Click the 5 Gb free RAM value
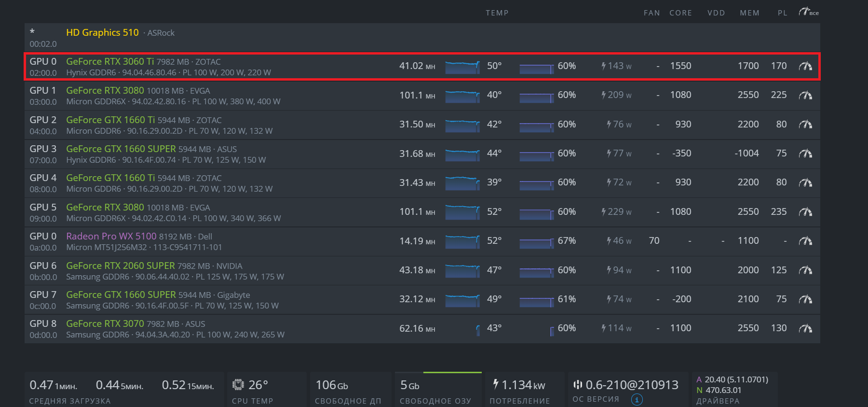The width and height of the screenshot is (868, 407). 410,385
